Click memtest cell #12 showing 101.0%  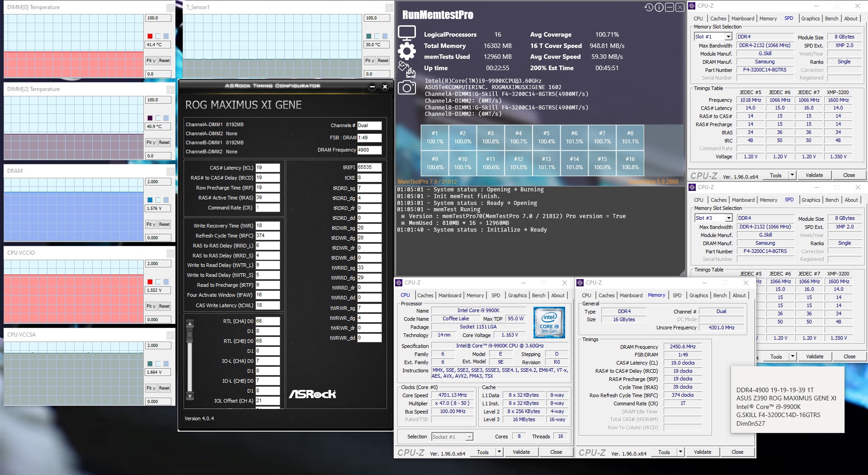[x=519, y=163]
